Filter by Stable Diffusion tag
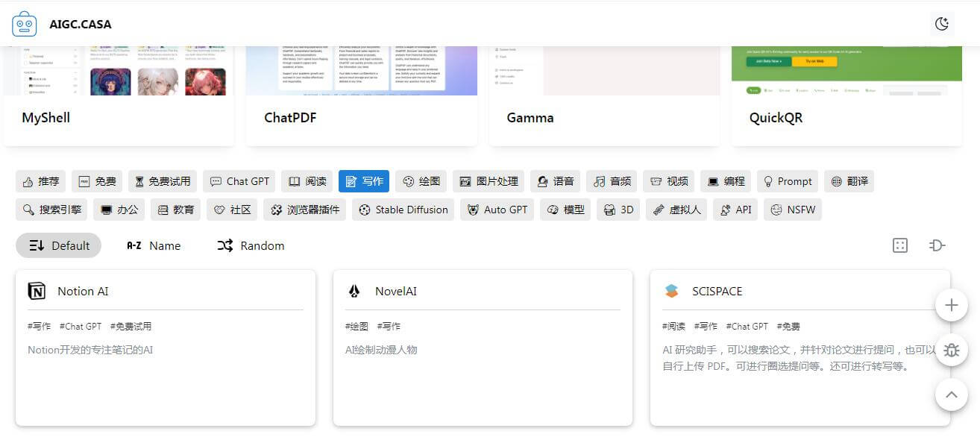The width and height of the screenshot is (980, 437). [403, 210]
